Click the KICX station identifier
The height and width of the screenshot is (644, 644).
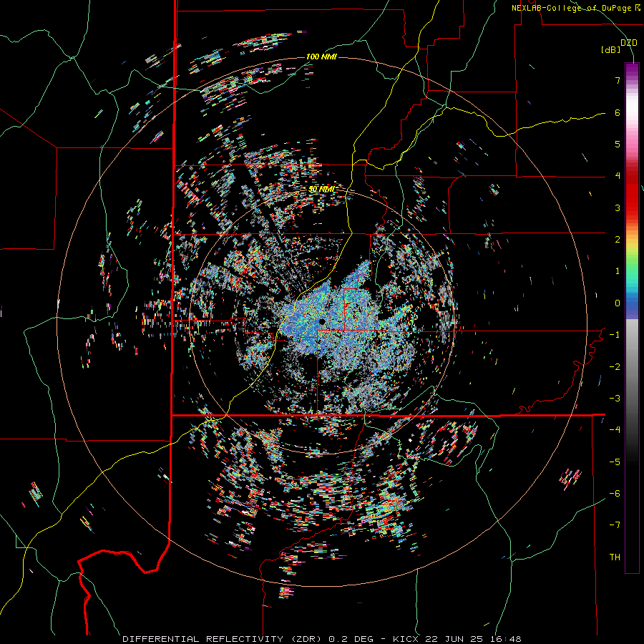(x=406, y=639)
